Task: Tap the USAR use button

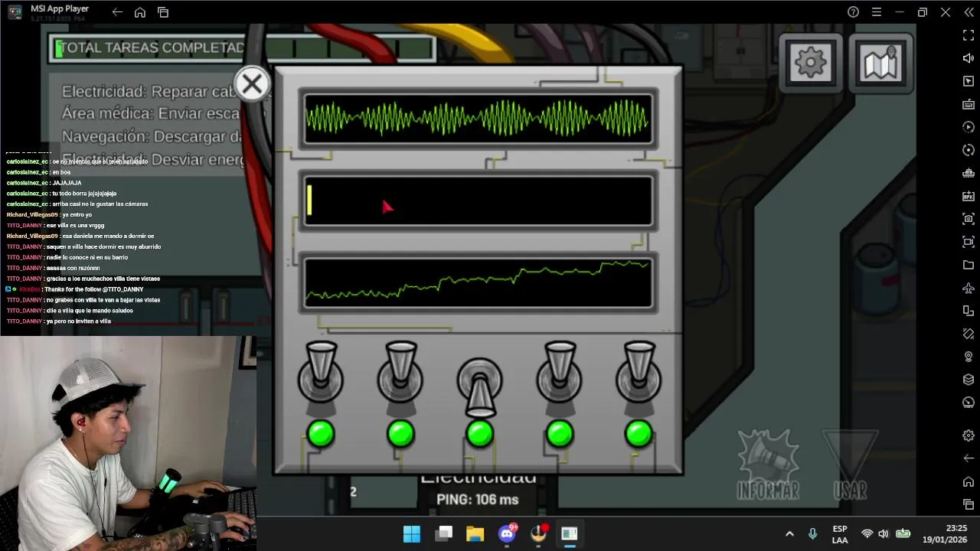Action: pos(850,465)
